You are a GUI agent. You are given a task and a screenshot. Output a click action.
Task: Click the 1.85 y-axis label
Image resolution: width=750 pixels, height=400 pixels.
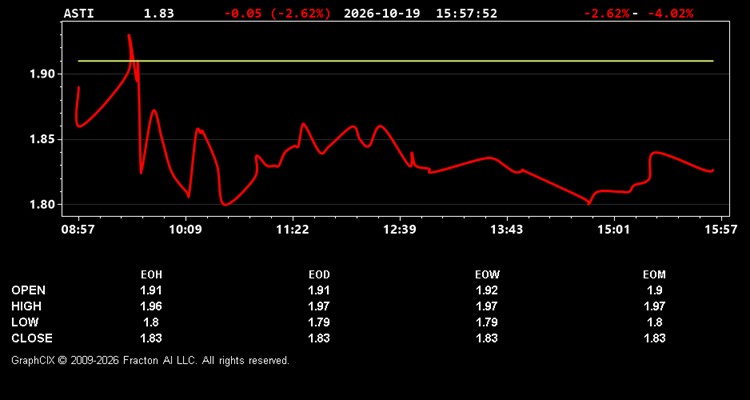pos(43,140)
